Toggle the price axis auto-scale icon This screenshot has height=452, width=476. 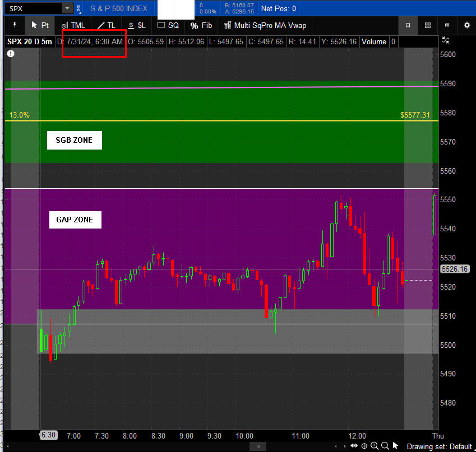point(445,40)
